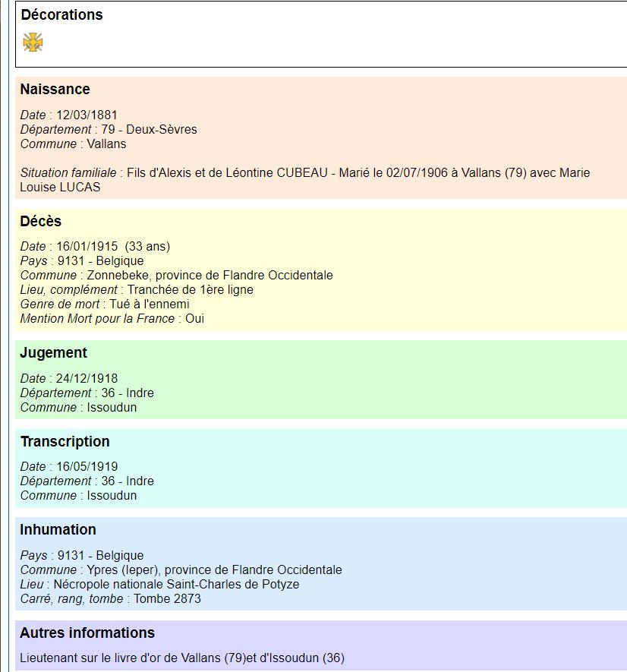Click Jugement commune Issoudun
627x672 pixels.
click(x=112, y=407)
